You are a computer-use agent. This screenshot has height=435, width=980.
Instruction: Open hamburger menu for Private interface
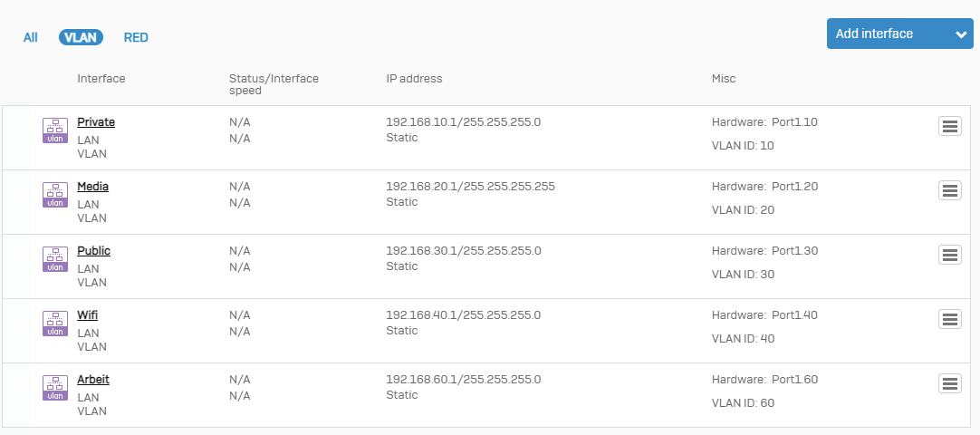950,127
